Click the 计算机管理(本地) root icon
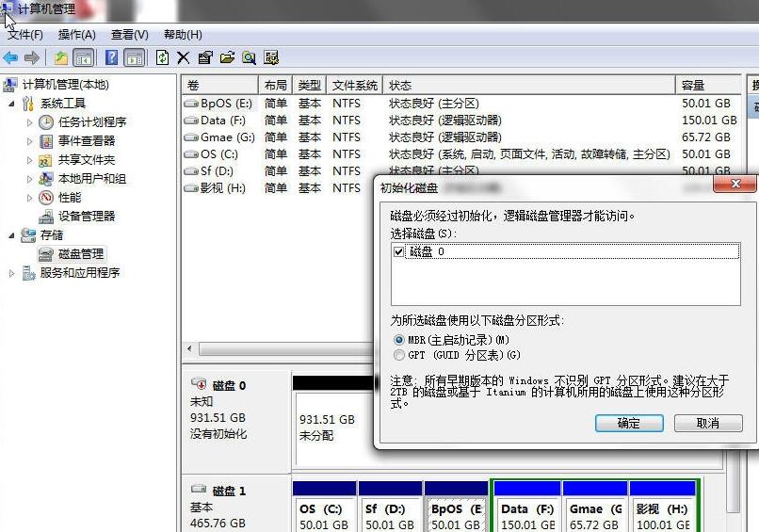The height and width of the screenshot is (532, 759). click(10, 85)
